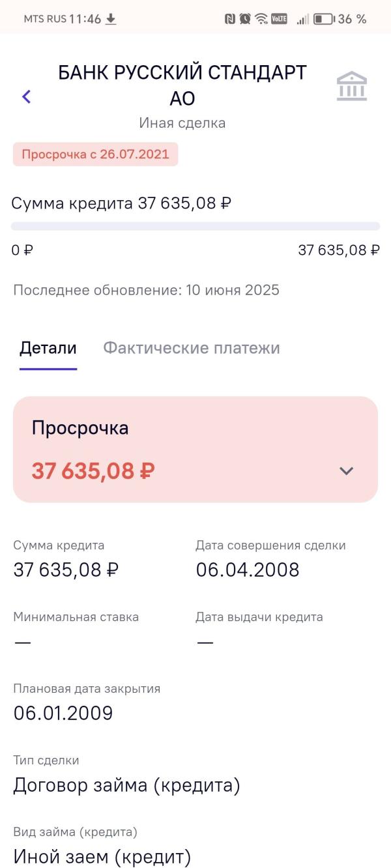
Task: Tap the battery icon in status bar
Action: tap(324, 19)
